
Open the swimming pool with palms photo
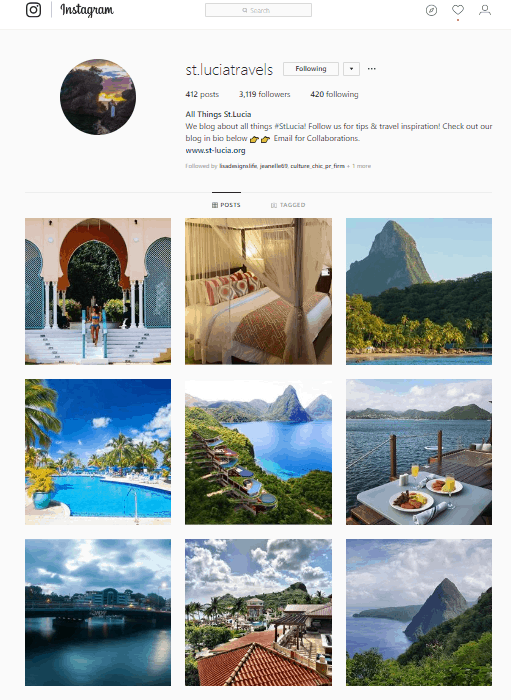[98, 452]
